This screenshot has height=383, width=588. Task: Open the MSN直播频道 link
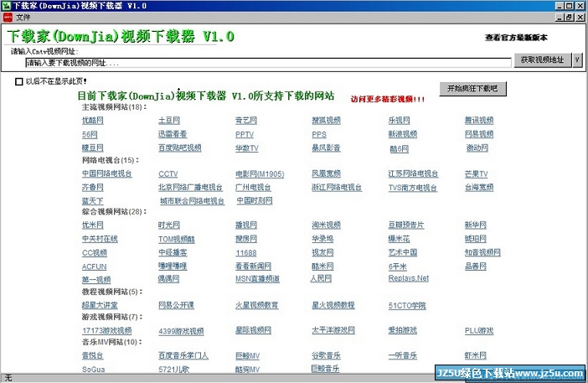click(257, 279)
